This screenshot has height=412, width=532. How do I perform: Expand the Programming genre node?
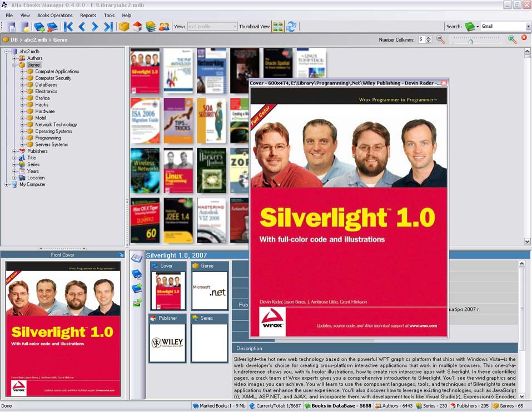click(22, 138)
